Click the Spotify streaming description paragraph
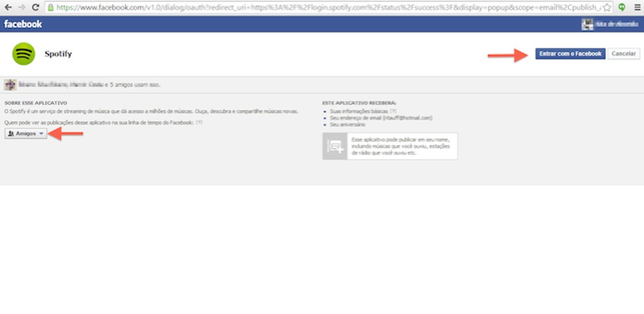This screenshot has height=314, width=644. (151, 111)
